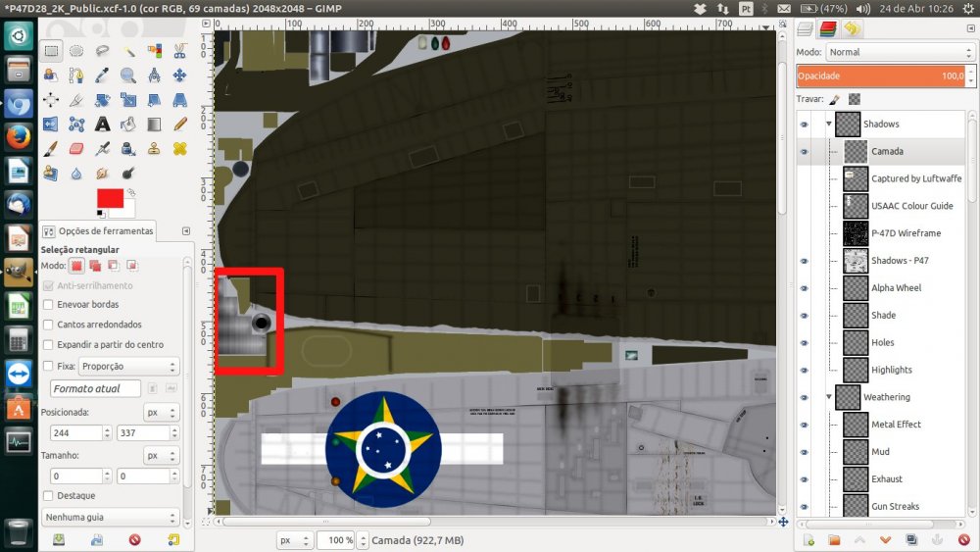The image size is (980, 552).
Task: Open the status bar px unit dropdown
Action: click(x=294, y=540)
